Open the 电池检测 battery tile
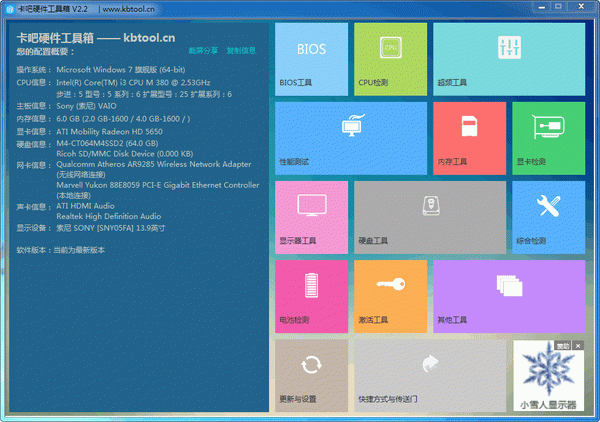 (311, 297)
